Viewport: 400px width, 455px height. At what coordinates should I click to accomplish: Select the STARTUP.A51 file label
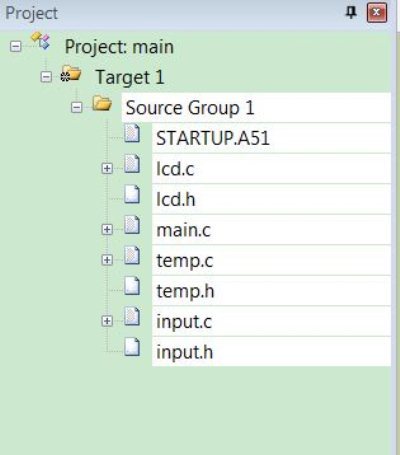213,138
